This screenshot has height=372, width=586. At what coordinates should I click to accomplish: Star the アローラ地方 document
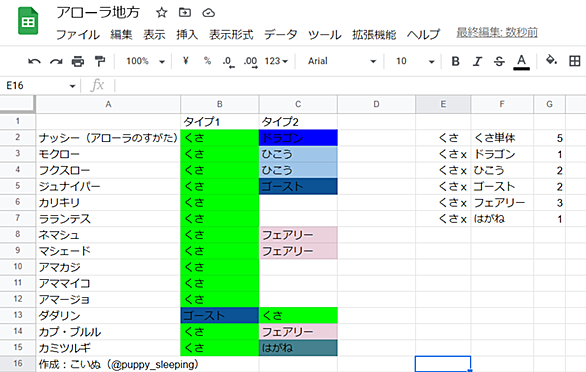point(161,13)
